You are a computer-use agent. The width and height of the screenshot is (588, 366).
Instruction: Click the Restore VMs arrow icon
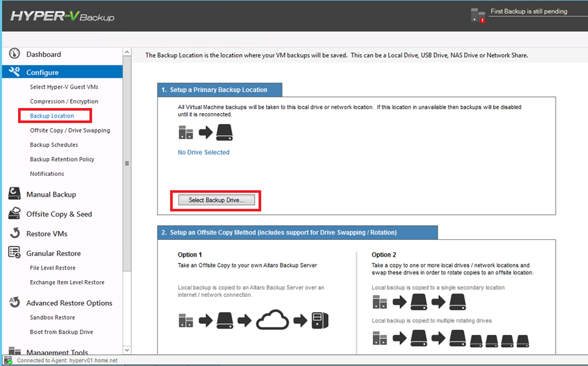click(15, 233)
